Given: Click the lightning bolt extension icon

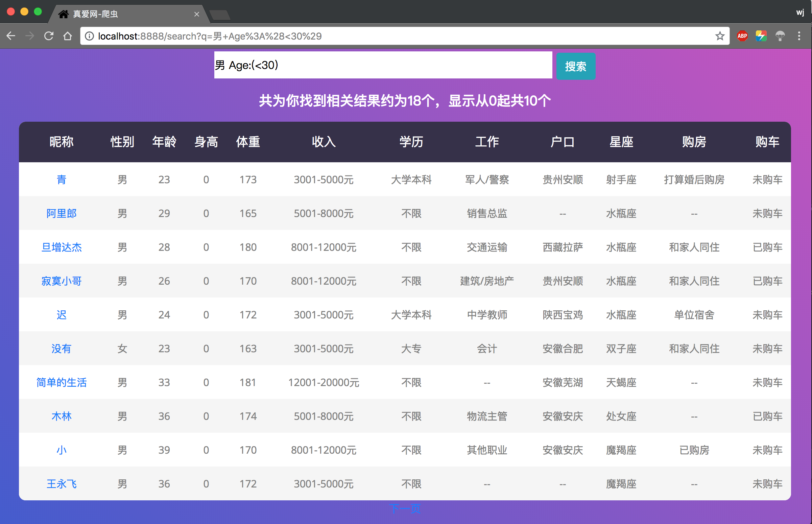Looking at the screenshot, I should 761,36.
